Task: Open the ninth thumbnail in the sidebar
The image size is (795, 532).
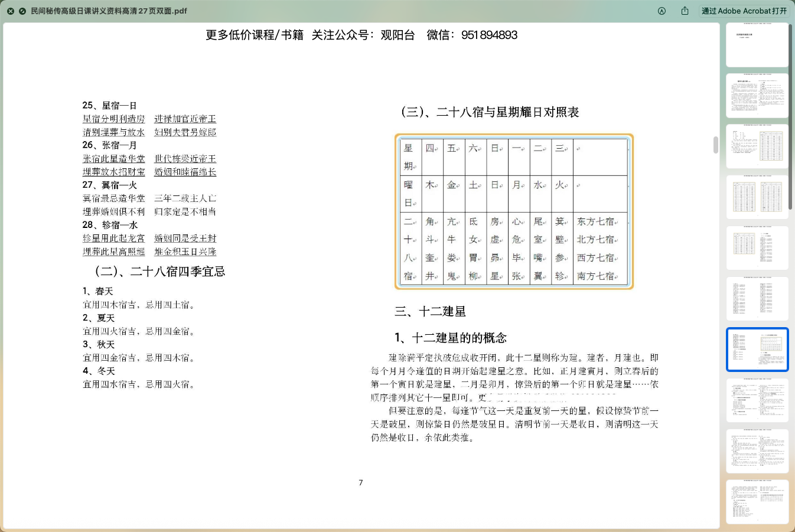Action: [757, 451]
